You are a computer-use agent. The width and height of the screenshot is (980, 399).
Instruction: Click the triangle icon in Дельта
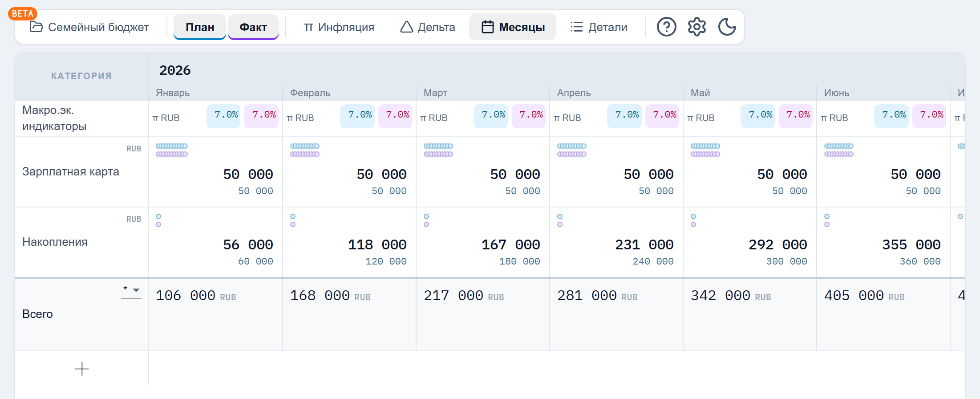[406, 27]
